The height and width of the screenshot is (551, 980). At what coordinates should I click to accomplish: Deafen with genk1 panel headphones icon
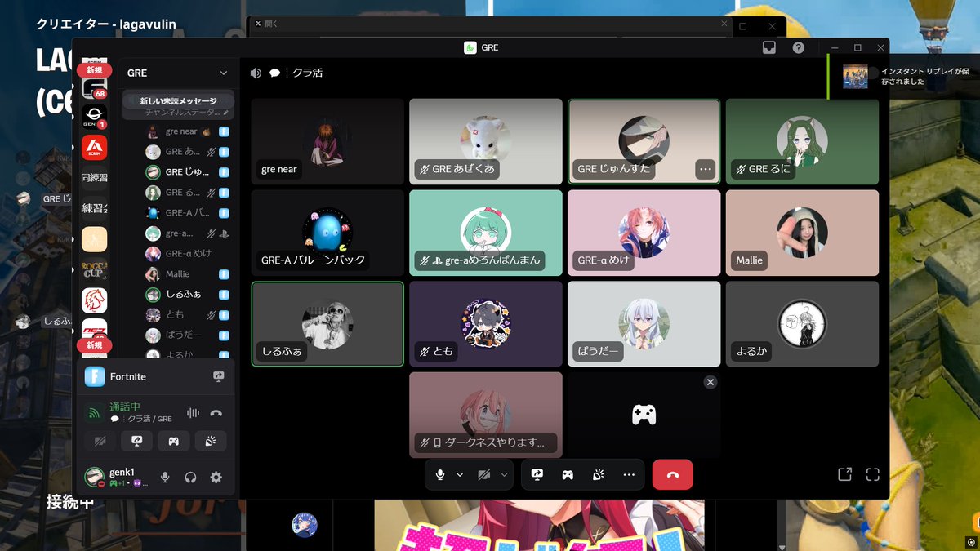190,478
